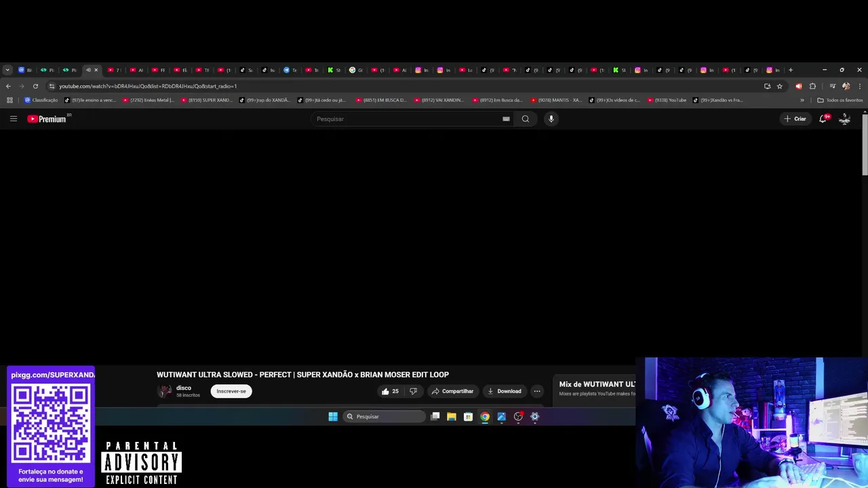
Task: Open the '(99+)Xandão vs Fra...' bookmark
Action: 719,100
